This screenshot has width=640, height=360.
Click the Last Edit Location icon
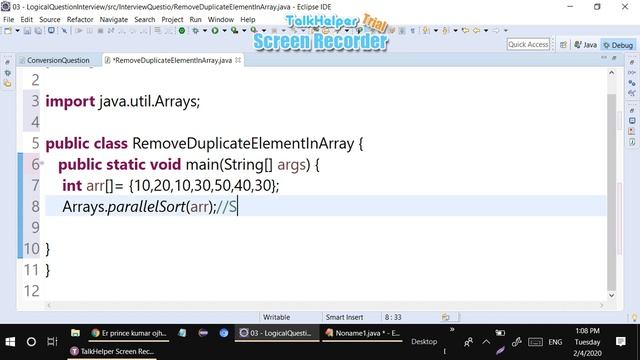466,31
